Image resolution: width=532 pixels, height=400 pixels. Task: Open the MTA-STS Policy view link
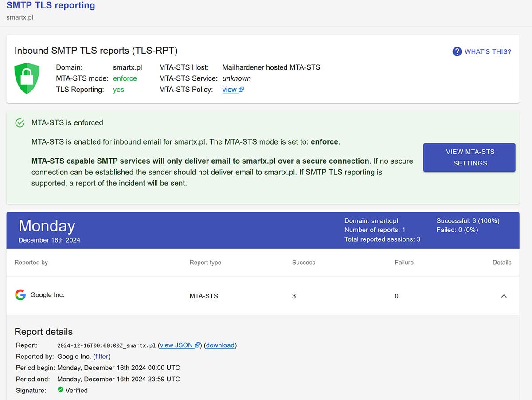tap(229, 90)
